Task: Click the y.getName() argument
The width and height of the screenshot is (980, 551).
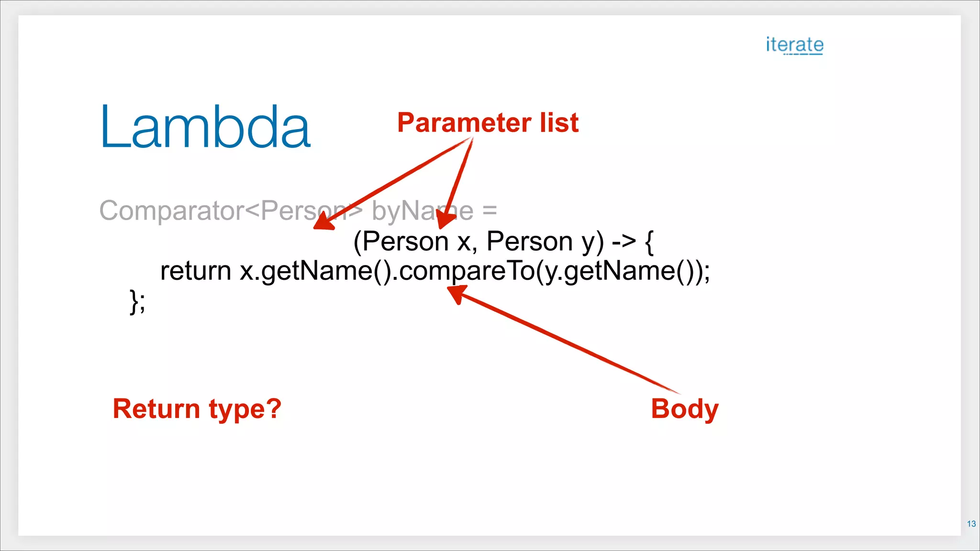Action: tap(617, 271)
